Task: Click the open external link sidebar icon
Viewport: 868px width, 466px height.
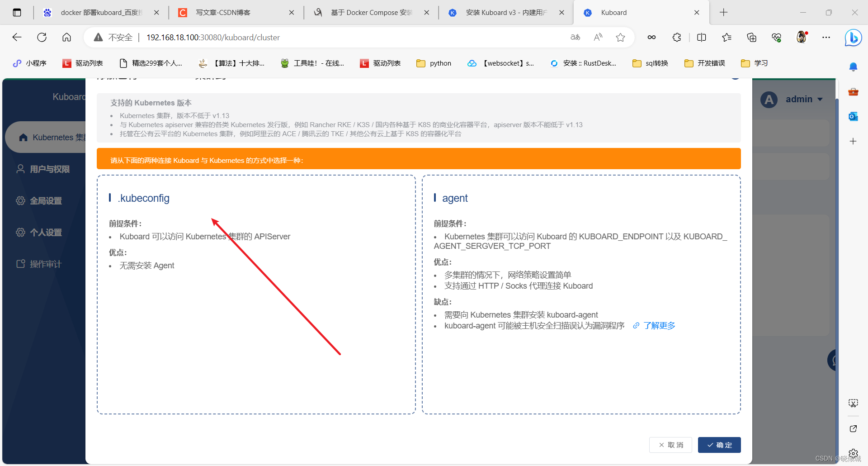Action: tap(853, 428)
